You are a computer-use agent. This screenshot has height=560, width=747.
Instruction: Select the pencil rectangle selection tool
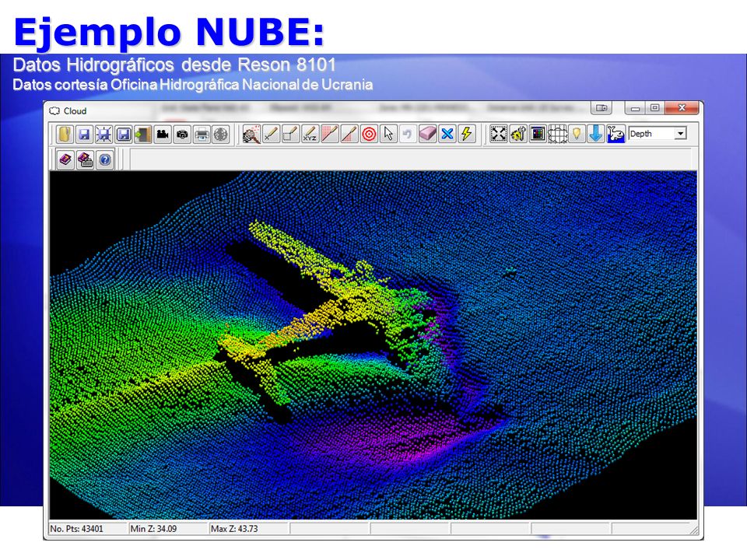290,135
